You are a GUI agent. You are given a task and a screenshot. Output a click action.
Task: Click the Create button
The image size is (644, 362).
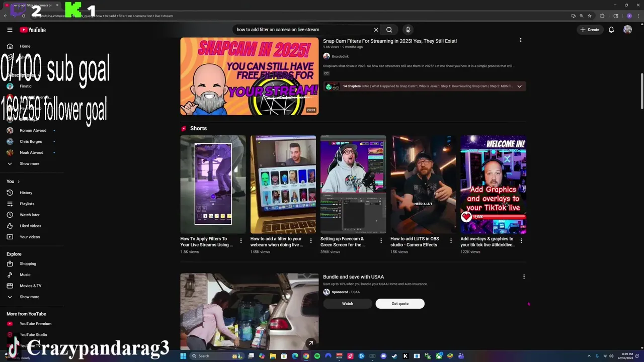coord(590,30)
